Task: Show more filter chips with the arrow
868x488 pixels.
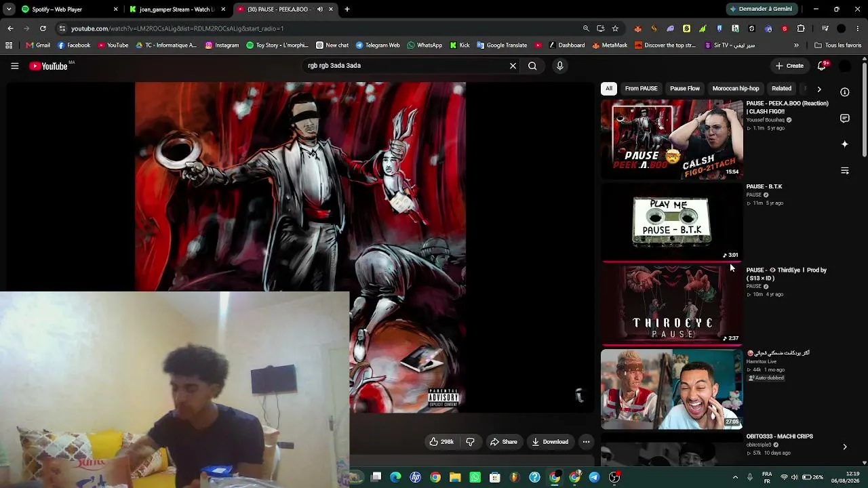Action: [819, 89]
